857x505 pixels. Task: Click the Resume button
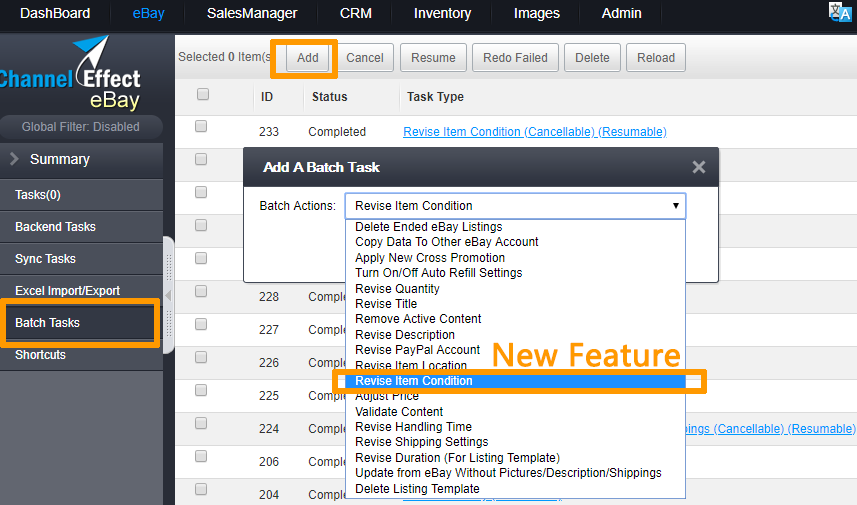(x=433, y=57)
